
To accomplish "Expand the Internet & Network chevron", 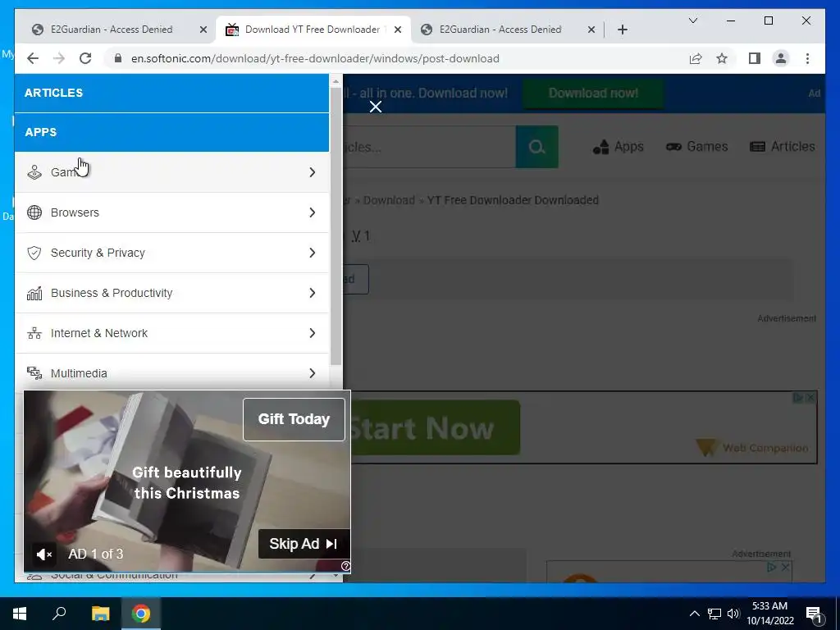I will (313, 333).
